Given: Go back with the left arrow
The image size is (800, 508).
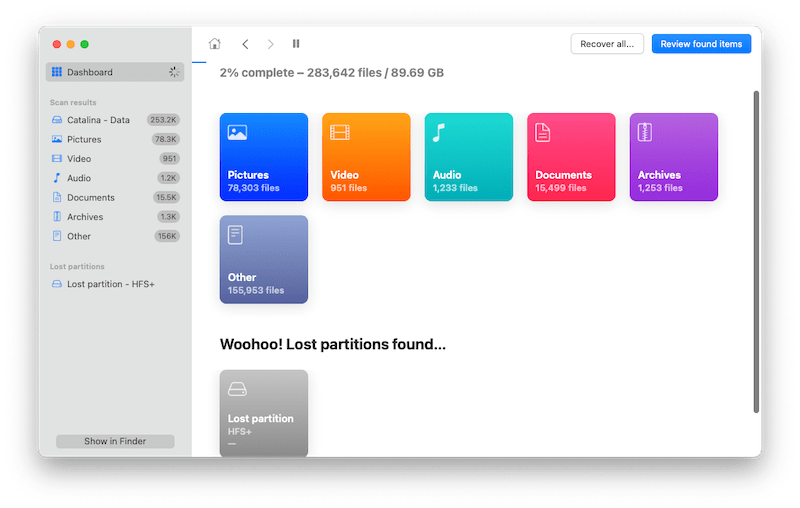Looking at the screenshot, I should (x=245, y=44).
